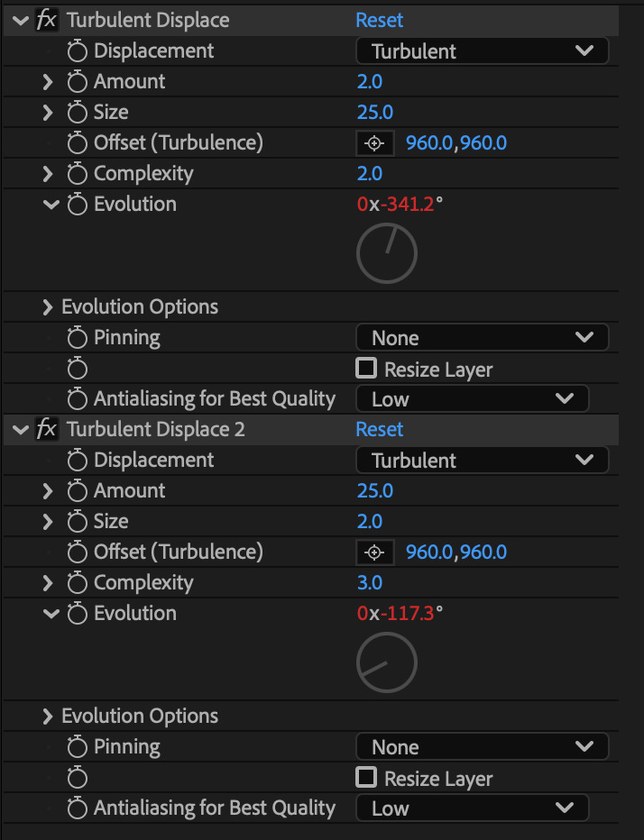Click Resize Layer stopwatch in Turbulent Displace
This screenshot has width=644, height=840.
pos(78,368)
